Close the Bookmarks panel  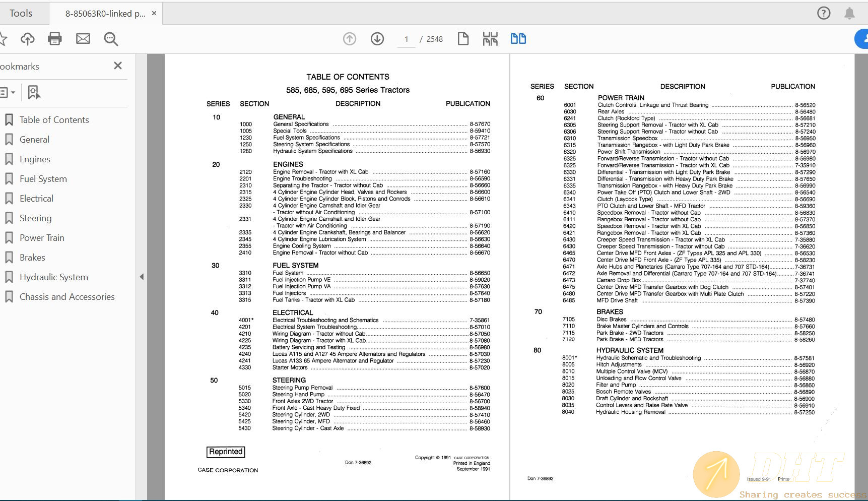pos(118,66)
